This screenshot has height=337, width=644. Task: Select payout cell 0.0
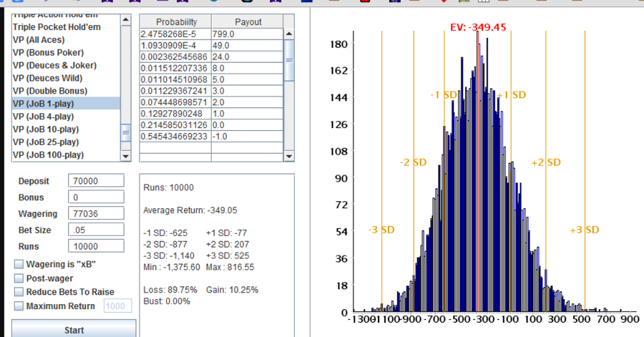click(x=248, y=124)
